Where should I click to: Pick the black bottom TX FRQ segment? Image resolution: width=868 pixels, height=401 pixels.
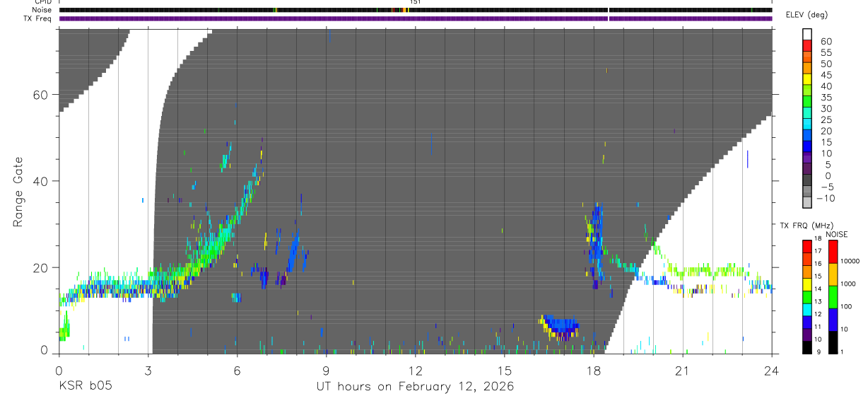click(x=807, y=347)
